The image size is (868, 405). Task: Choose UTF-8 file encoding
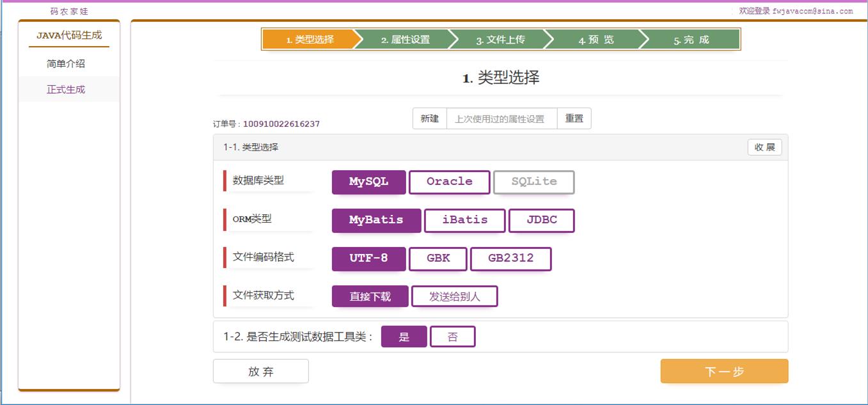(368, 258)
